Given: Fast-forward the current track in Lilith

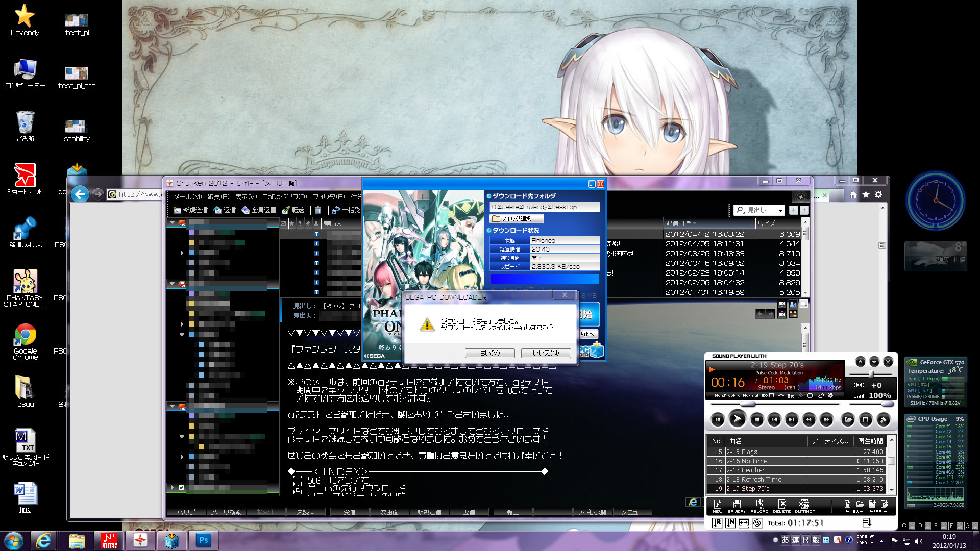Looking at the screenshot, I should pos(826,420).
